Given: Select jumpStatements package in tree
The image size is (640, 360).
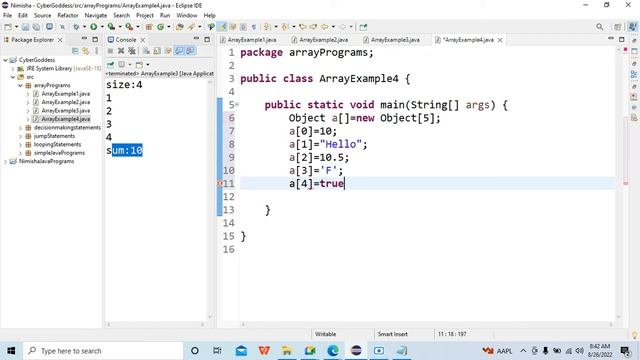Looking at the screenshot, I should 54,136.
